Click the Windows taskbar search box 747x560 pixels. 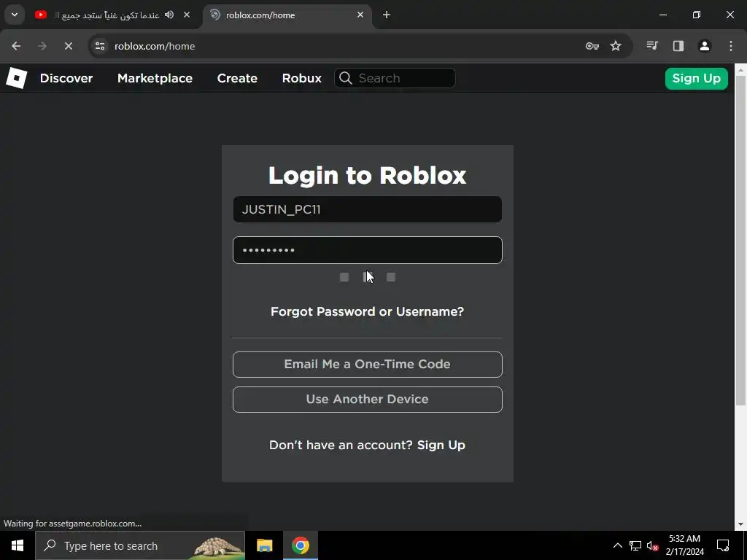(x=140, y=545)
